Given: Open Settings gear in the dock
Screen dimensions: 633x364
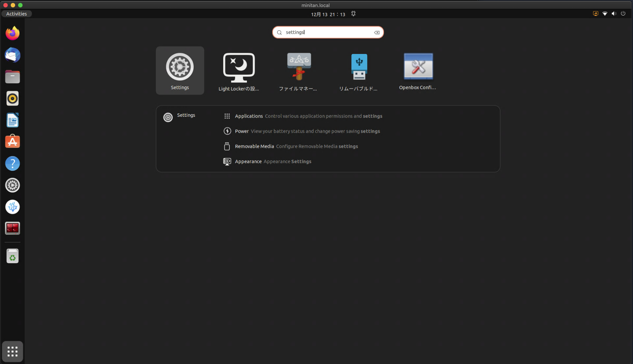Looking at the screenshot, I should tap(13, 185).
